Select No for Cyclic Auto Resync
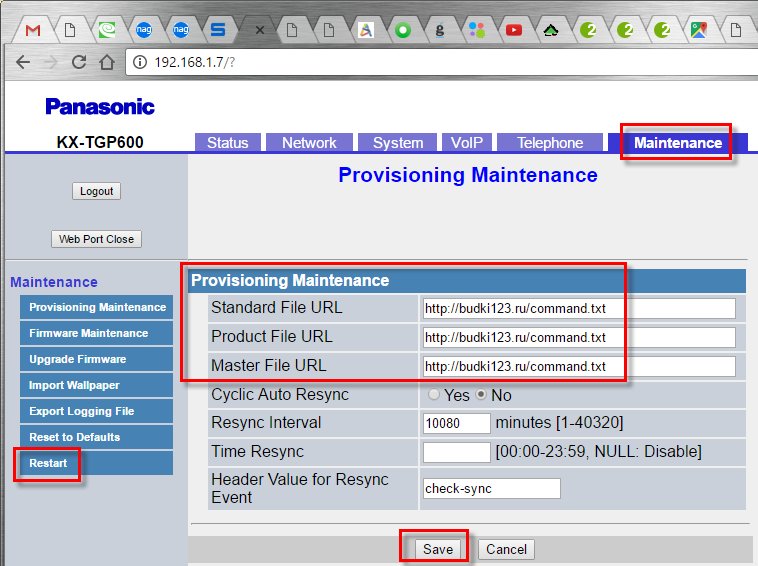 (480, 395)
